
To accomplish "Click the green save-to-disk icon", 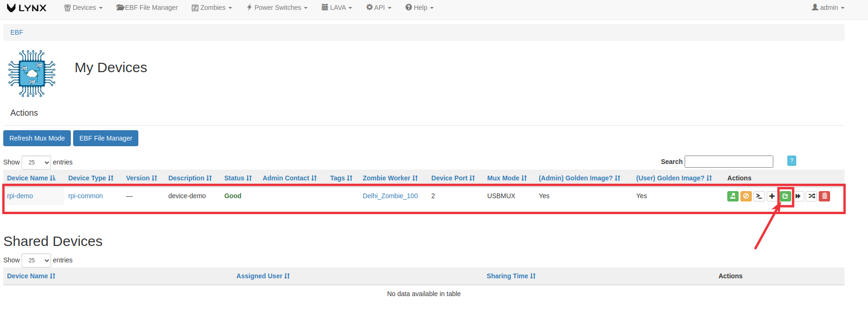I will click(x=732, y=196).
